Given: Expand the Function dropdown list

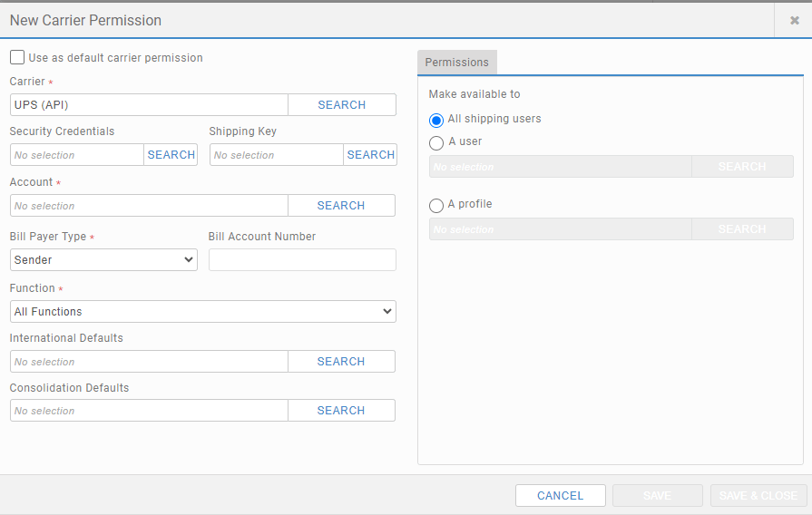Looking at the screenshot, I should point(203,312).
